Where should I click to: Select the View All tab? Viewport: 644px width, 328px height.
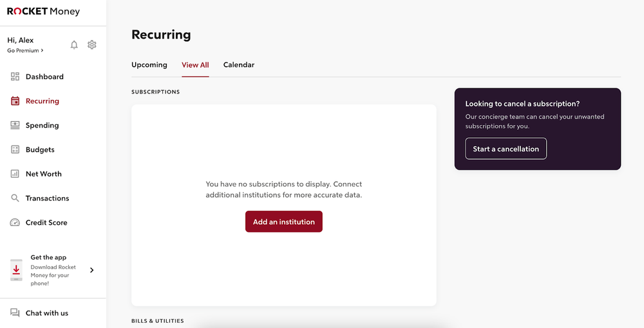click(x=195, y=65)
